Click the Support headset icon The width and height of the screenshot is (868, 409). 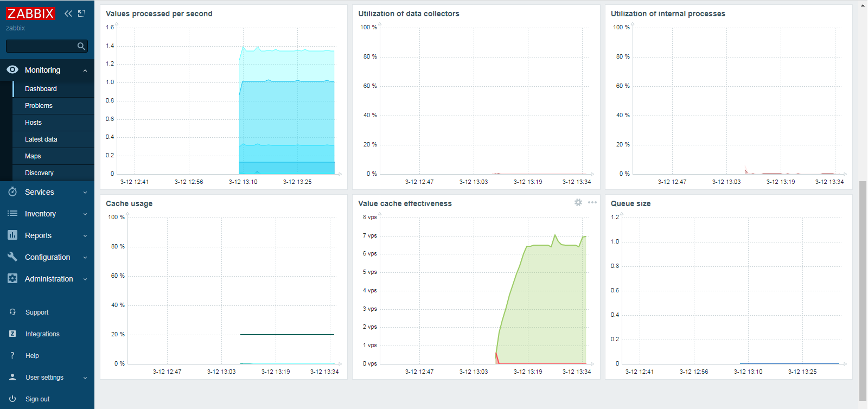tap(12, 312)
